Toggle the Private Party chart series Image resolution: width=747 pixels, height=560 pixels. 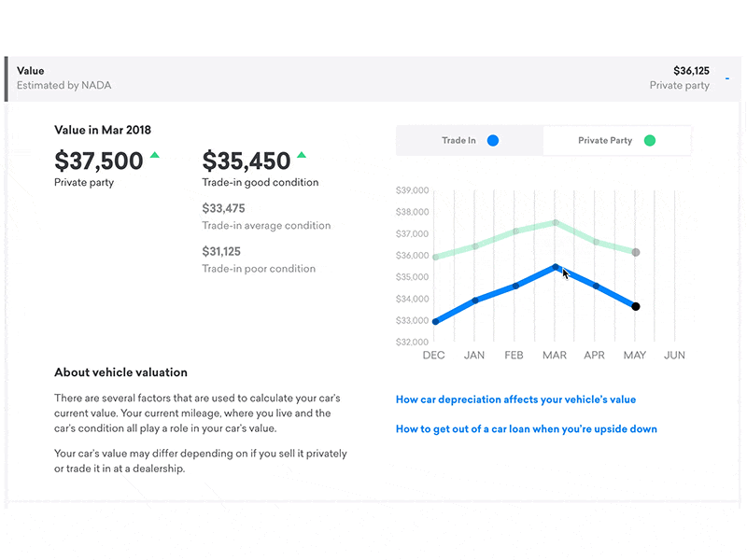[x=616, y=140]
